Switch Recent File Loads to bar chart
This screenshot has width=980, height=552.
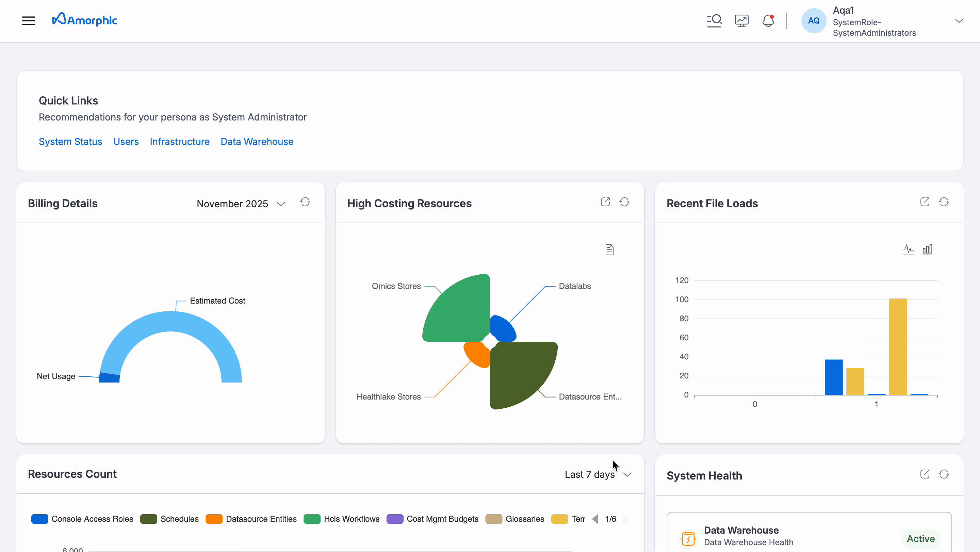tap(928, 249)
